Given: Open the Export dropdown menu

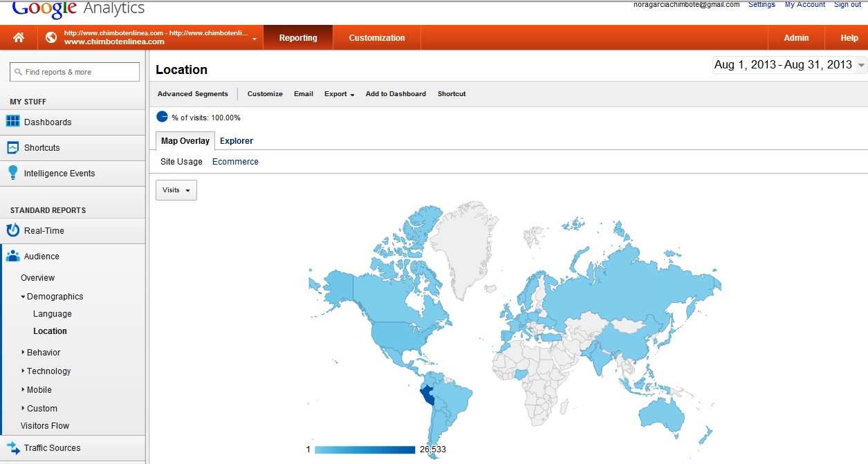Looking at the screenshot, I should [339, 94].
